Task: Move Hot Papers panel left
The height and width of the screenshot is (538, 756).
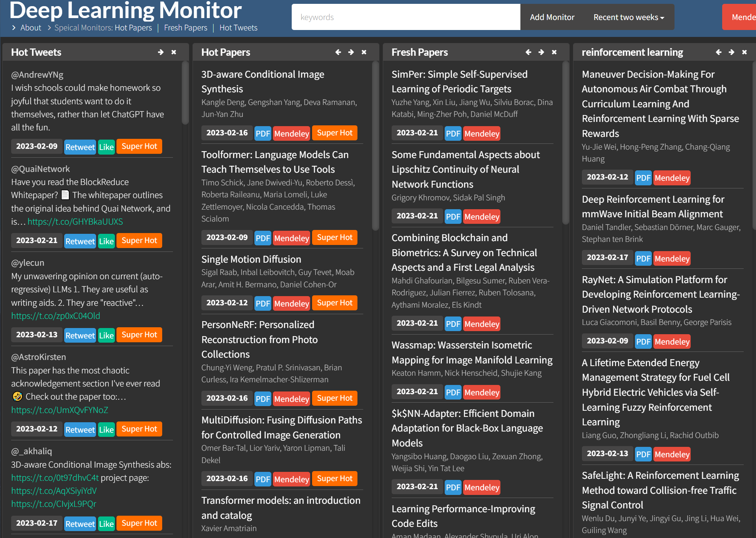Action: tap(338, 52)
